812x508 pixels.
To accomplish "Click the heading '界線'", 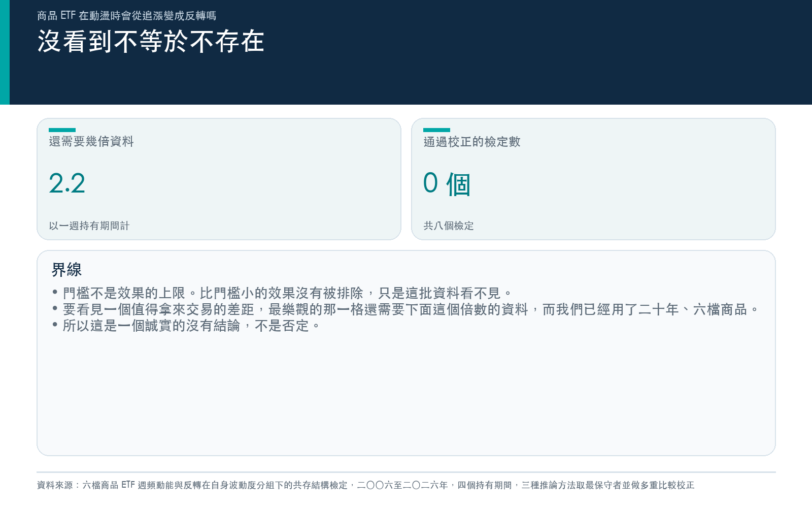I will (66, 270).
